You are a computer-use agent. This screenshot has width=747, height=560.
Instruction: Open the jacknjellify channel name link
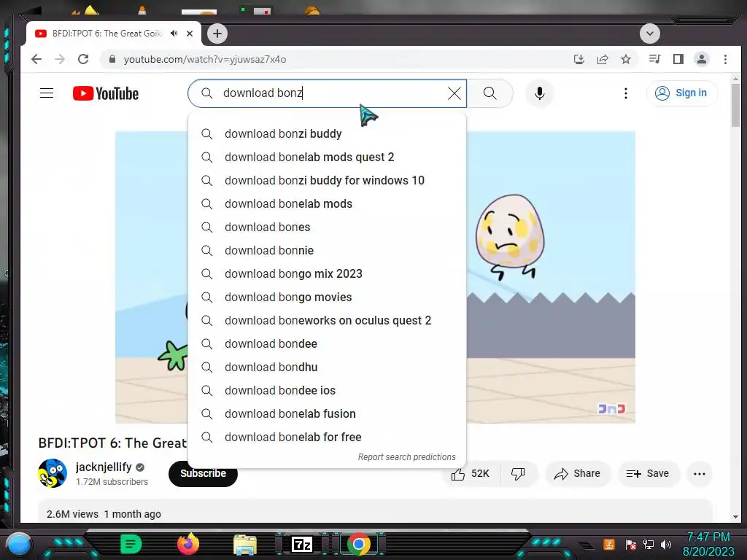(104, 467)
